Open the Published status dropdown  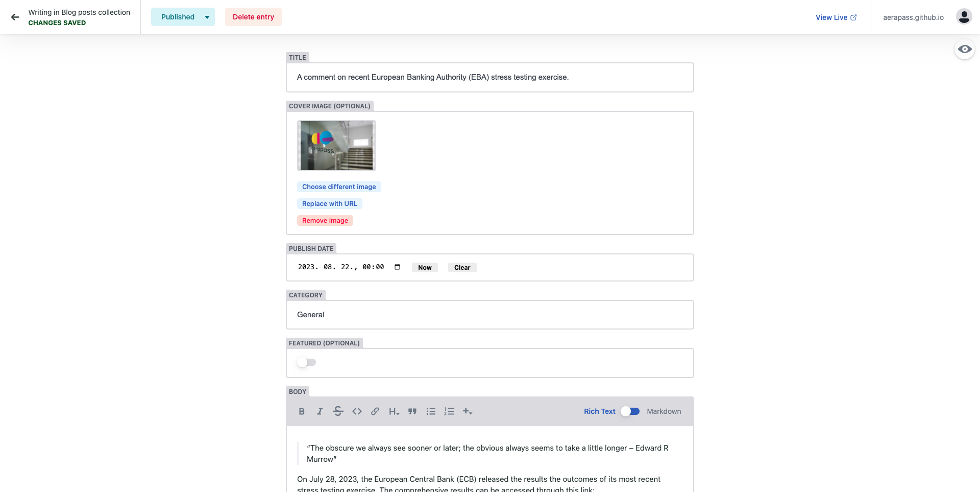pos(183,17)
